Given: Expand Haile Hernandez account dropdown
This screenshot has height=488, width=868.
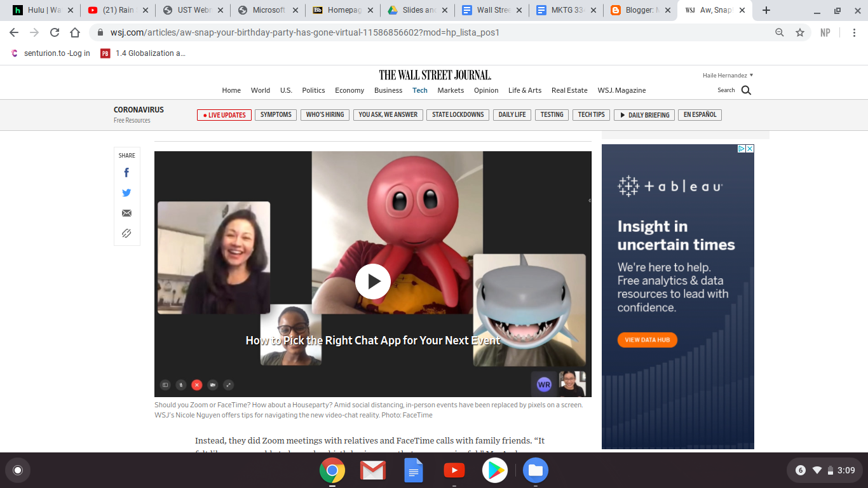Looking at the screenshot, I should [728, 75].
